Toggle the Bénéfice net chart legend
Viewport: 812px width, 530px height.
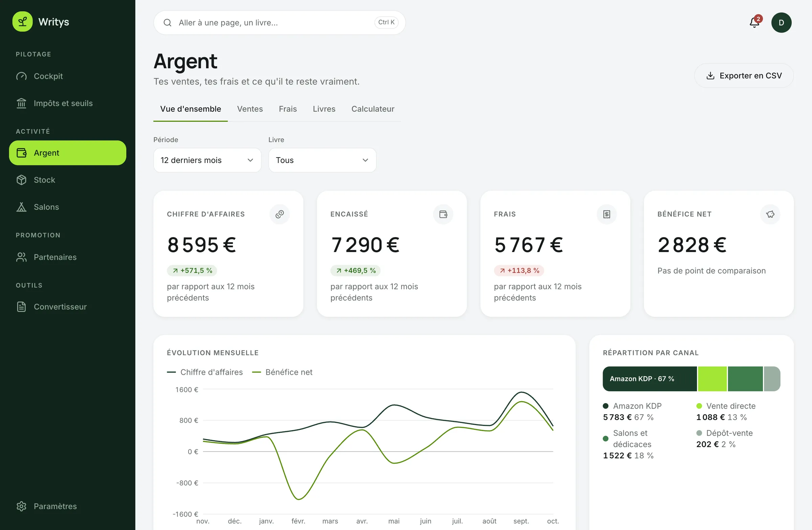coord(282,372)
